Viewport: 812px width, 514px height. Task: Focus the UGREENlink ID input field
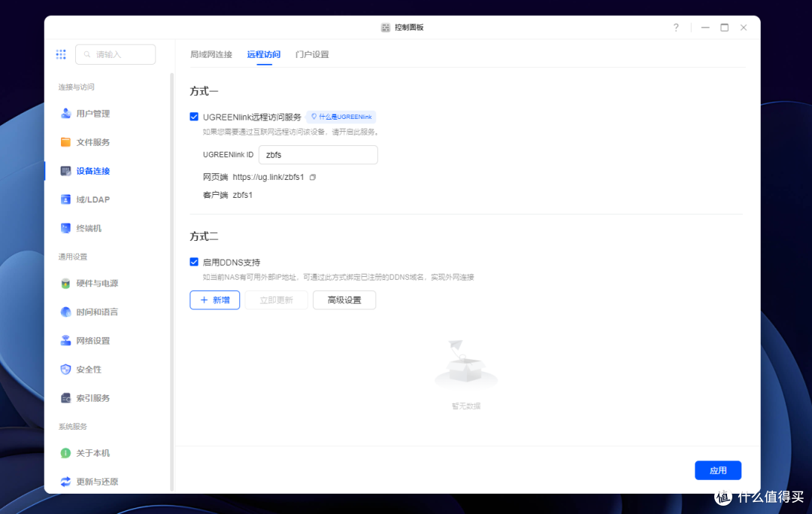pyautogui.click(x=319, y=155)
